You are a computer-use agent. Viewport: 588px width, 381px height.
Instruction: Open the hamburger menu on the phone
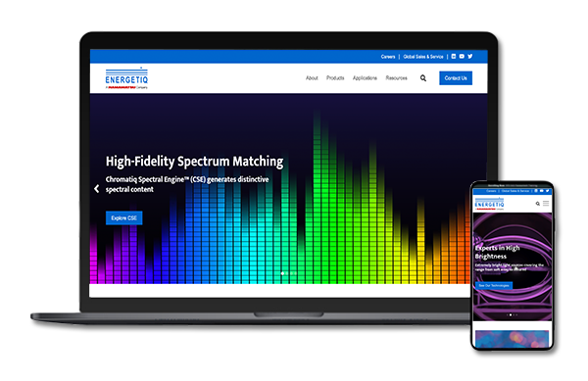[x=546, y=204]
